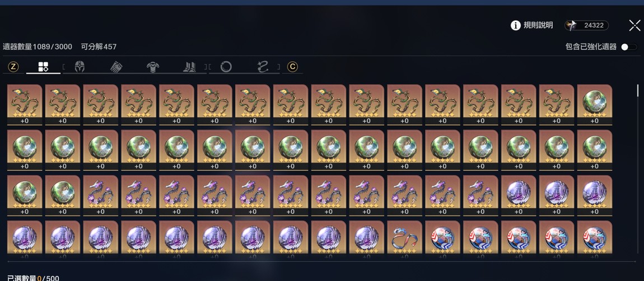Screen dimensions: 644x281
Task: Select the planar sphere ring filter icon
Action: click(226, 67)
